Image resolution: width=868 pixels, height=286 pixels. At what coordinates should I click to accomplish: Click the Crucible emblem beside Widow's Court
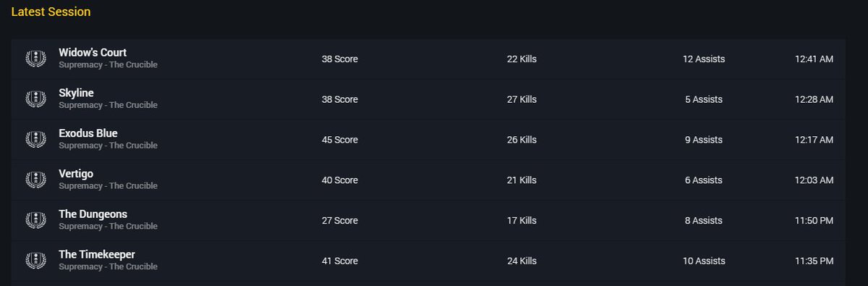[35, 59]
